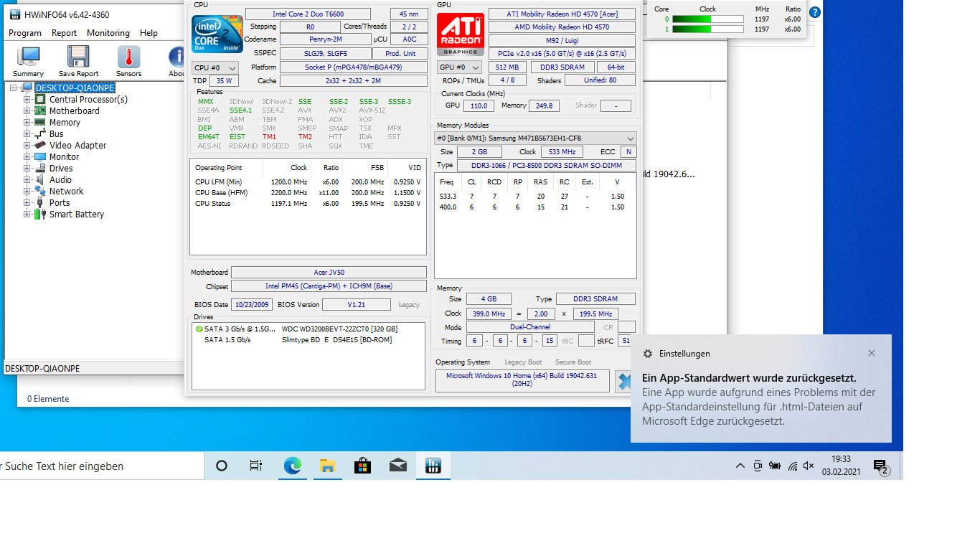Open the Action Center notification icon
The width and height of the screenshot is (980, 551).
point(882,467)
